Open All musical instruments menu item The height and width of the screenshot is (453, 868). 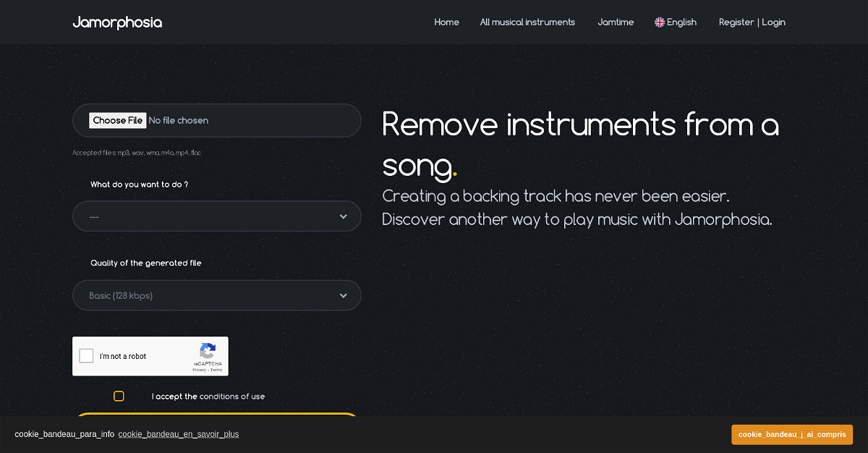point(527,22)
